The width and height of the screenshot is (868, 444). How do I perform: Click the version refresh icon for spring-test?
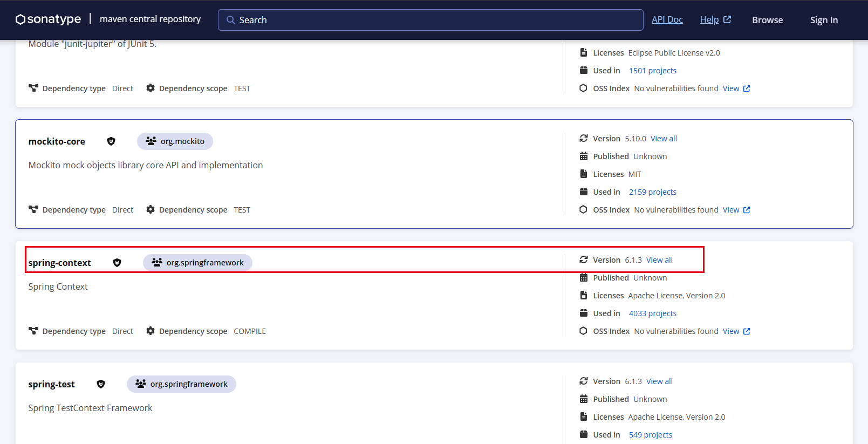(584, 381)
